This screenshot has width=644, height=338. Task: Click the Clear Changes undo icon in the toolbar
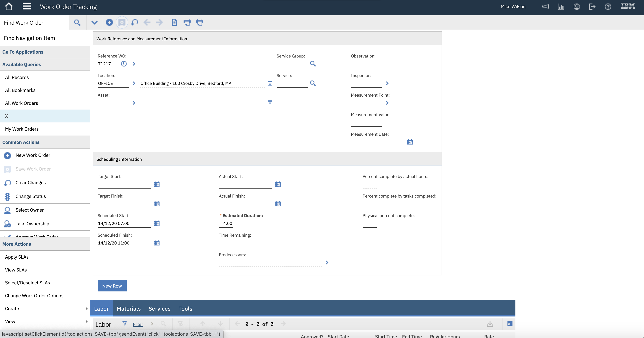(134, 22)
